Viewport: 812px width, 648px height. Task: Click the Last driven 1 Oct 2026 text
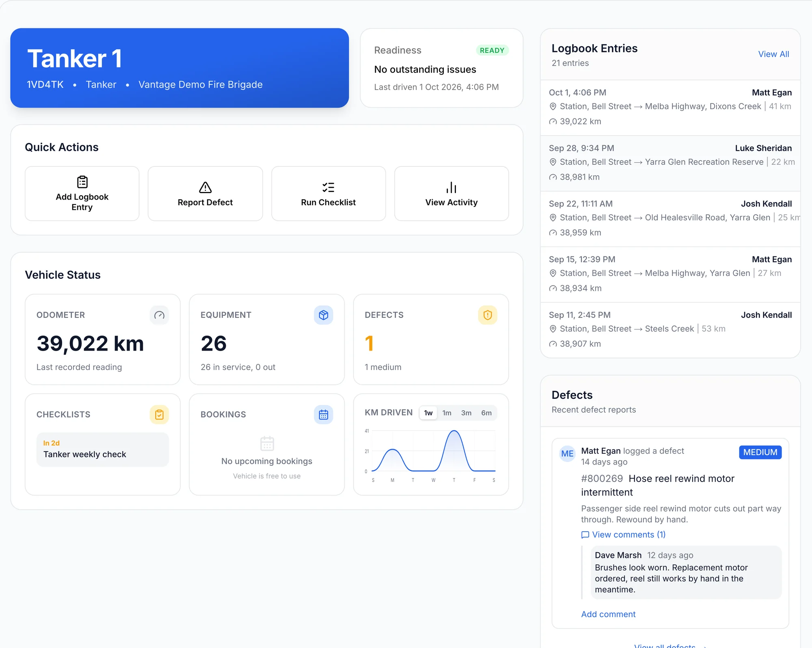click(436, 87)
